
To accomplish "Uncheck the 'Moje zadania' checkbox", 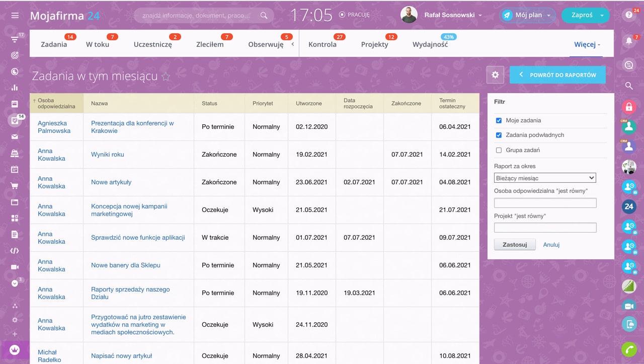I will point(499,120).
